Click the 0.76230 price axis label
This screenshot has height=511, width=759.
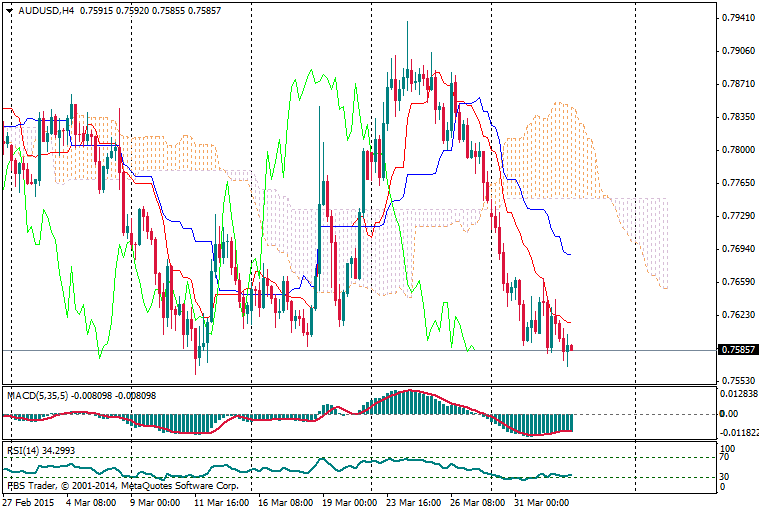pyautogui.click(x=738, y=315)
